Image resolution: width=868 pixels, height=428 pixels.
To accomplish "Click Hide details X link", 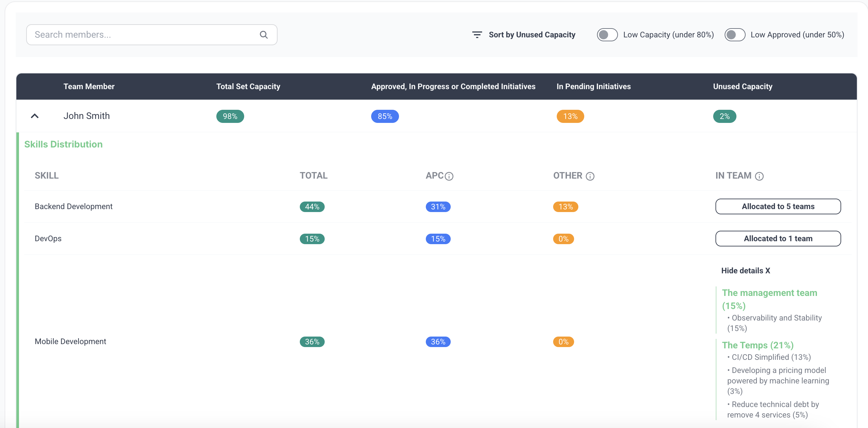I will (x=745, y=270).
